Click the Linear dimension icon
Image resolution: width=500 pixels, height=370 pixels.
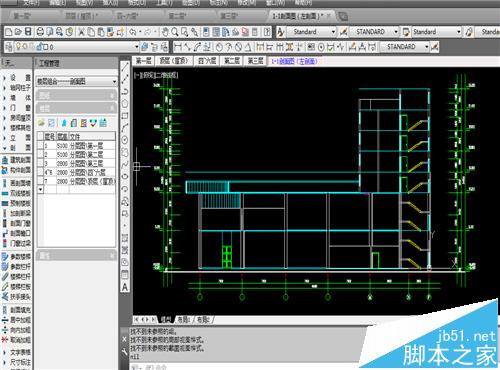(178, 47)
